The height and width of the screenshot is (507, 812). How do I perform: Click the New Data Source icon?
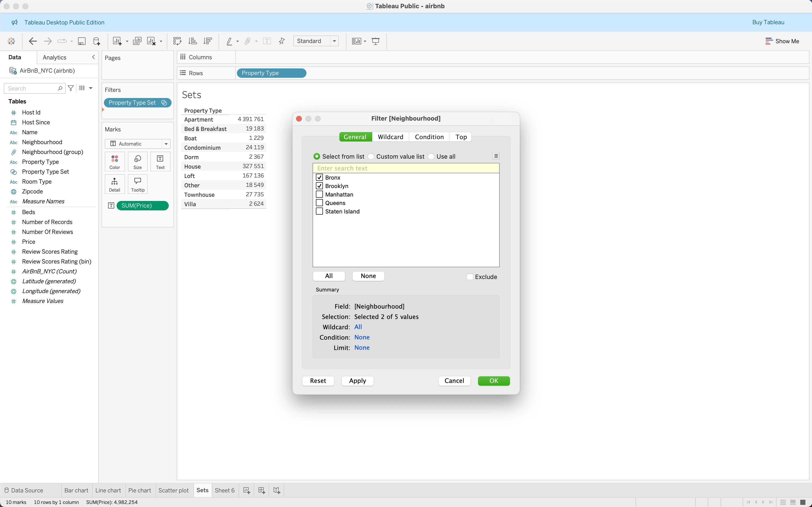97,41
